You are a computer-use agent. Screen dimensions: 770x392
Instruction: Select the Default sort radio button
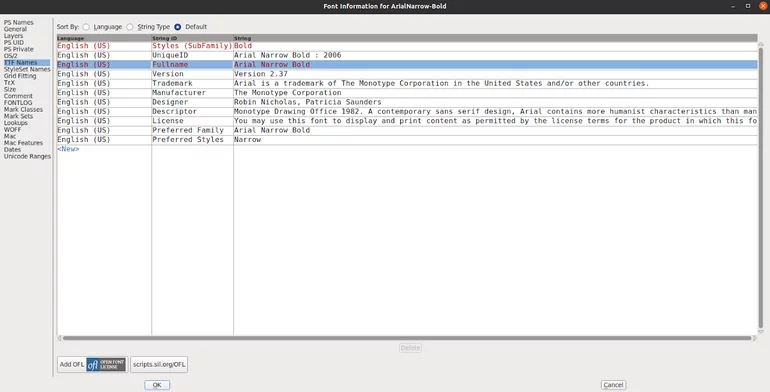click(x=177, y=27)
